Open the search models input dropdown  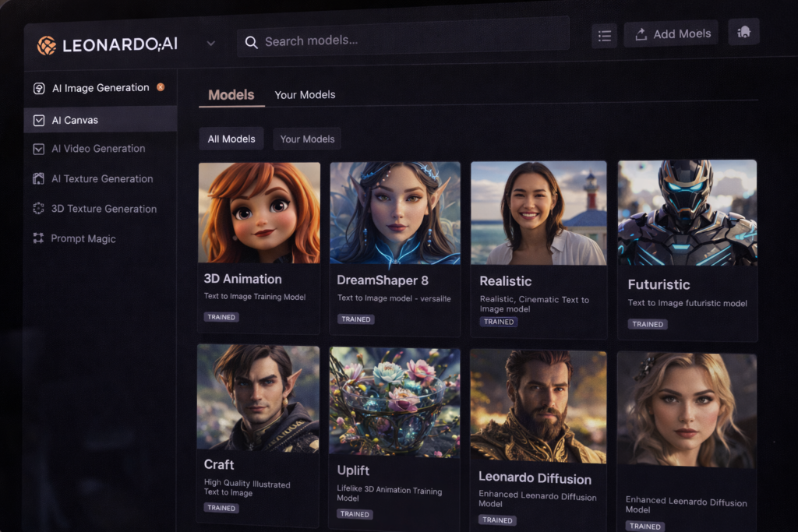[402, 41]
